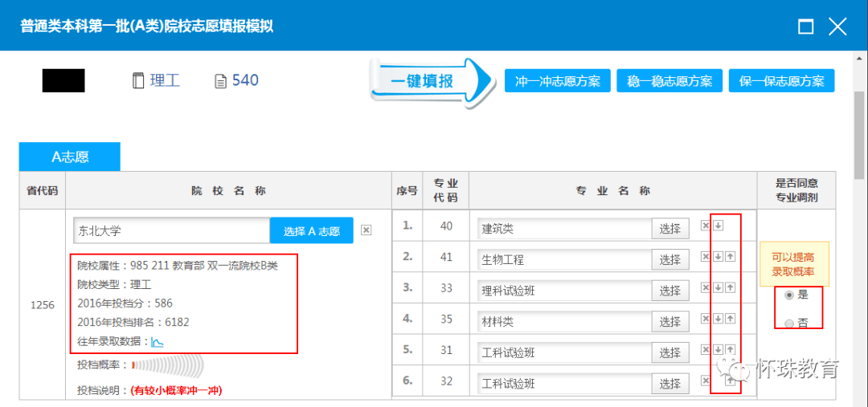868x407 pixels.
Task: Focus the 材料类 major name field
Action: click(x=565, y=321)
